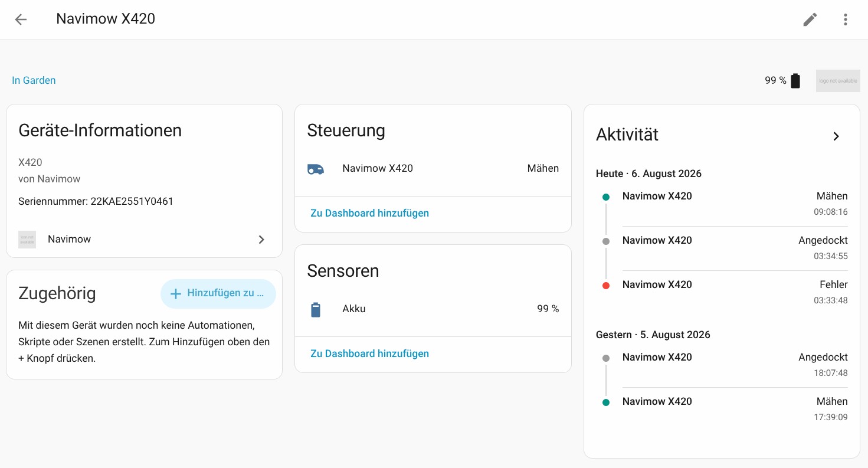Viewport: 868px width, 468px height.
Task: Click the grey dot for Angedockt 18:07:48
Action: pos(606,358)
